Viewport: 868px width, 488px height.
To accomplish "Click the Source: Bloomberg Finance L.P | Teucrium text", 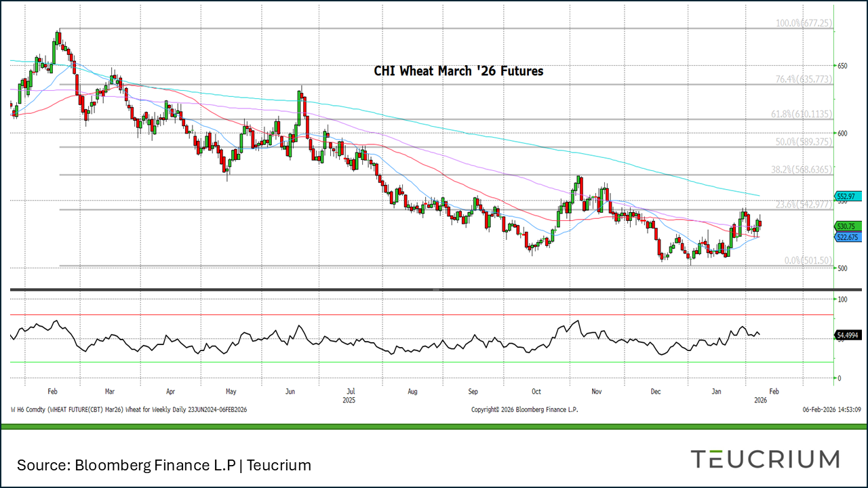I will pyautogui.click(x=164, y=465).
